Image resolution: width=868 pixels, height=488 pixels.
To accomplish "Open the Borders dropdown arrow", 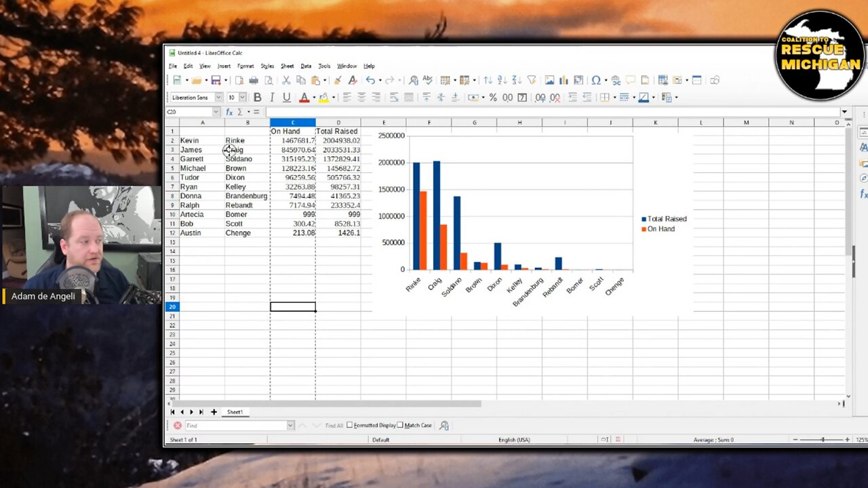I will click(614, 98).
